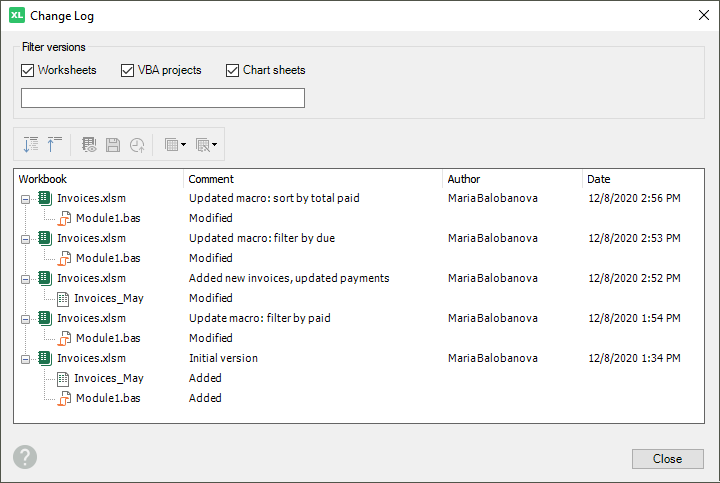Select workbook icon of the 2:52 PM version
This screenshot has height=483, width=720.
coord(45,279)
